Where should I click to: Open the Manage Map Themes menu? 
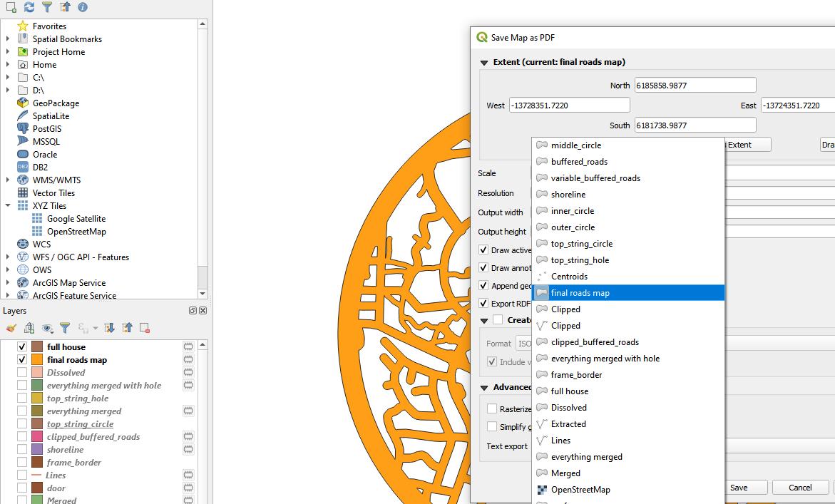[46, 328]
